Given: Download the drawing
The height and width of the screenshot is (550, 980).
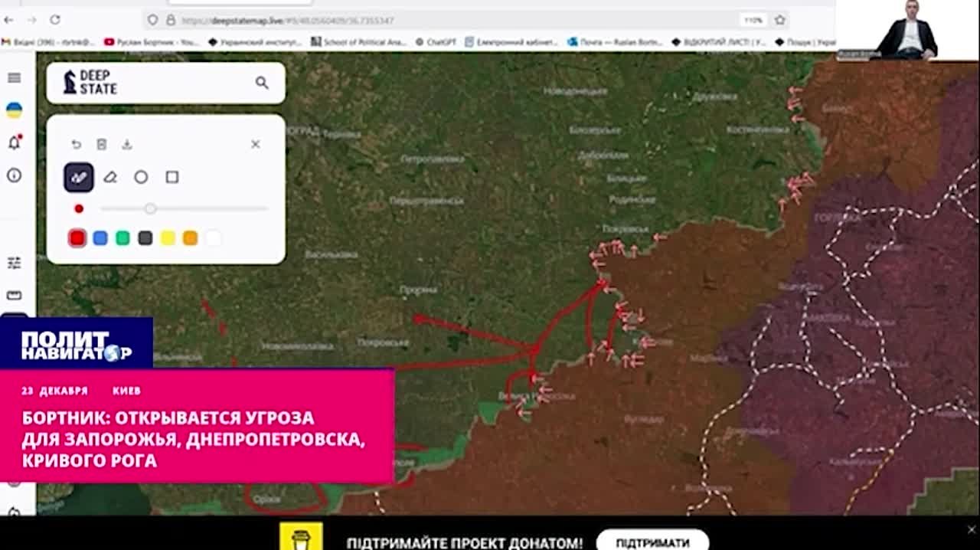Looking at the screenshot, I should [x=127, y=144].
